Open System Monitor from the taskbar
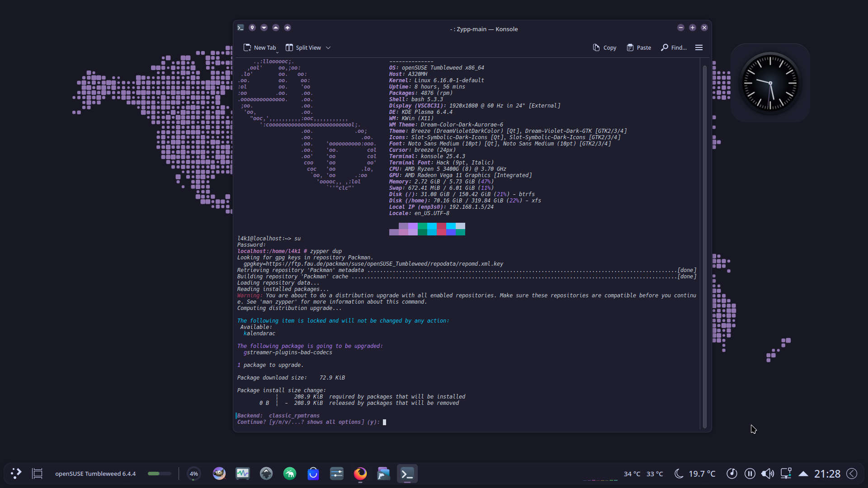This screenshot has height=488, width=868. click(243, 474)
